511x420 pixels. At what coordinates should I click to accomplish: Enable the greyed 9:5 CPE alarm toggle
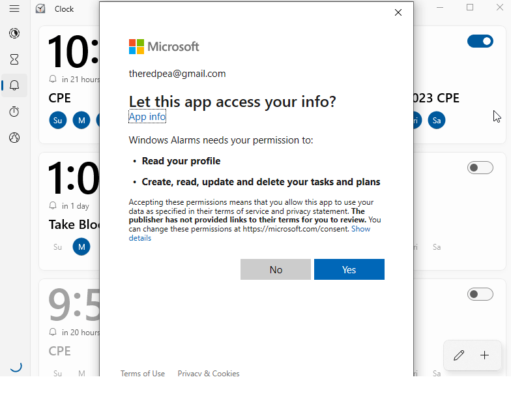pyautogui.click(x=480, y=294)
